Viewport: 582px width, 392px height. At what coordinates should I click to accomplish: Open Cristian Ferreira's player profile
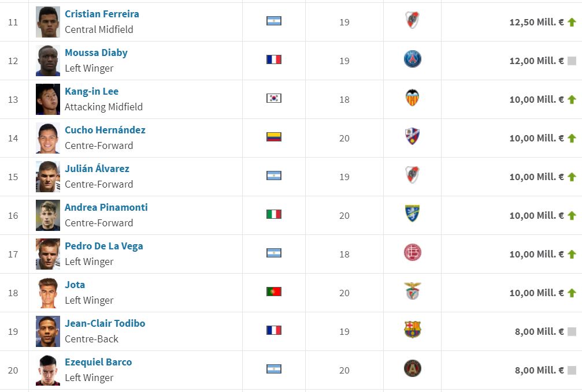click(x=102, y=14)
